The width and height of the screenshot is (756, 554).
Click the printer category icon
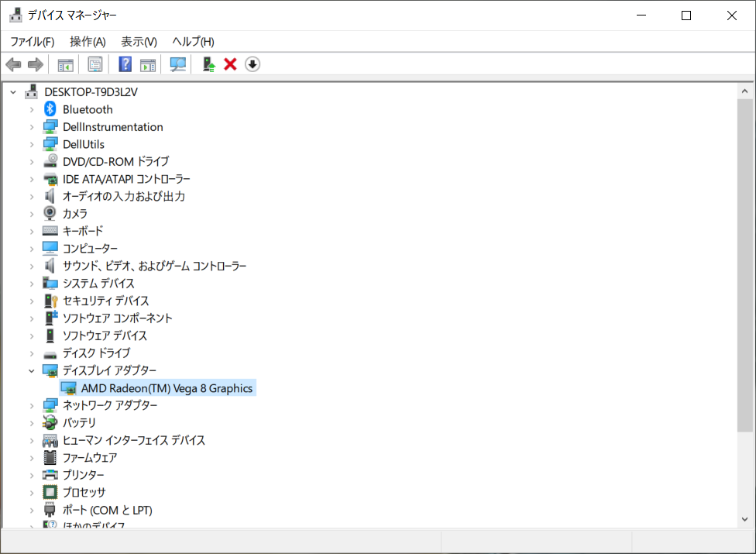click(x=50, y=475)
